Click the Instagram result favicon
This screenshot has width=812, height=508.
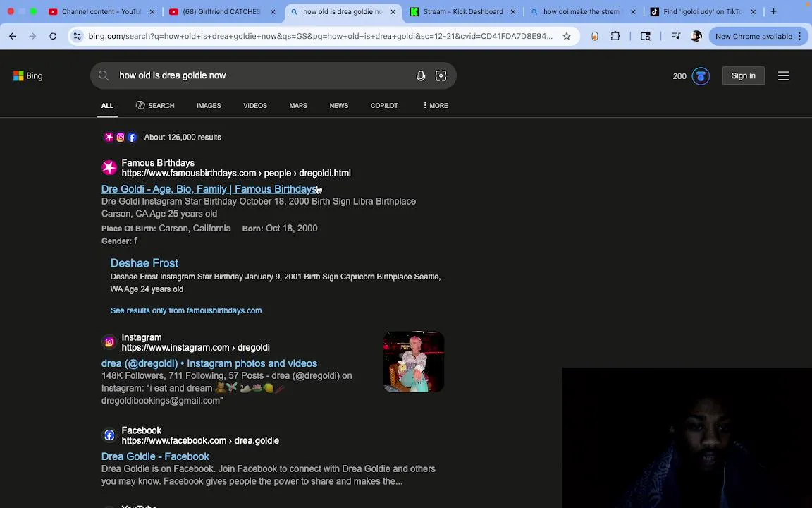click(109, 342)
